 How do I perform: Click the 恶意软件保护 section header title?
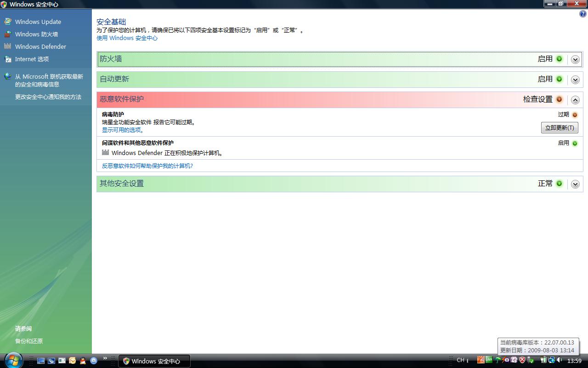(x=122, y=99)
